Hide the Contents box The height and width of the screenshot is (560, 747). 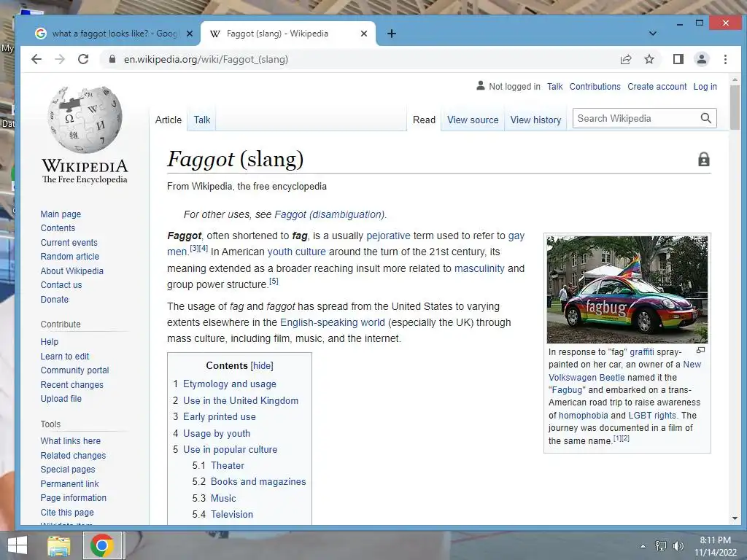(x=262, y=366)
